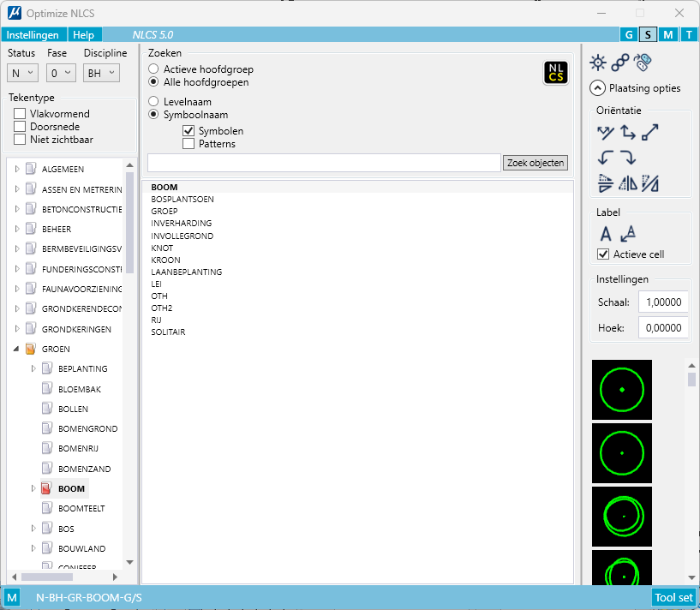Select the Levelnaam radio button
Screen dimensions: 700x610
click(153, 101)
